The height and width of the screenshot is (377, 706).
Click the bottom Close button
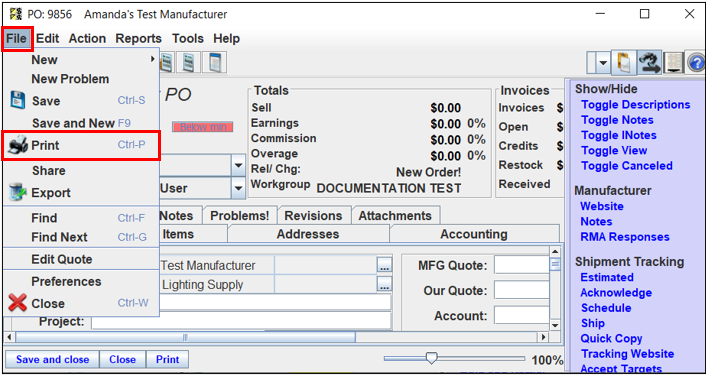pos(122,359)
